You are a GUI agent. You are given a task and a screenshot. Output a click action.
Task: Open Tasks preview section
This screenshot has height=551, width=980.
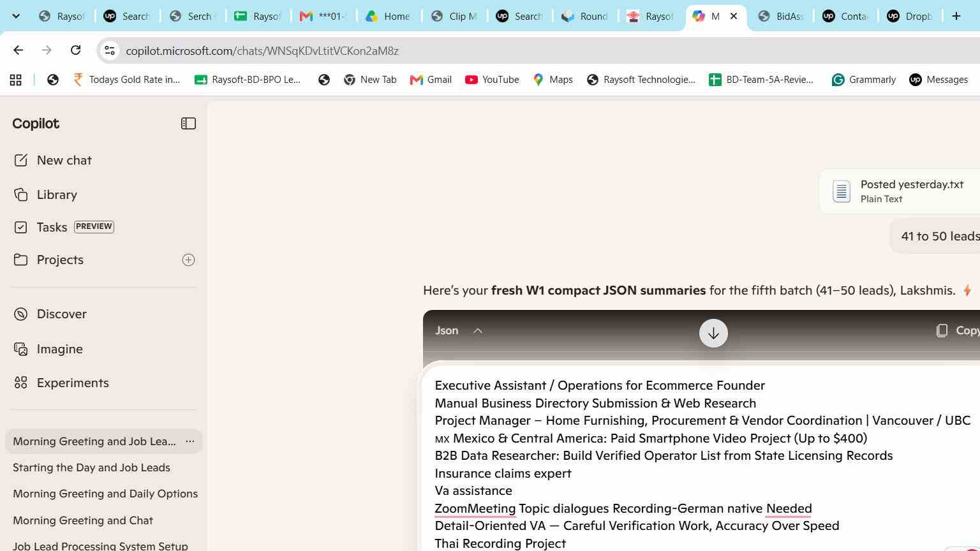64,227
